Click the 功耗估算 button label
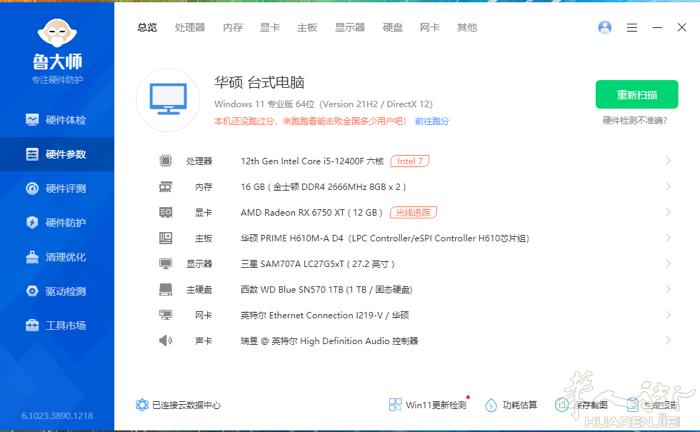Viewport: 700px width, 432px height. [x=520, y=405]
